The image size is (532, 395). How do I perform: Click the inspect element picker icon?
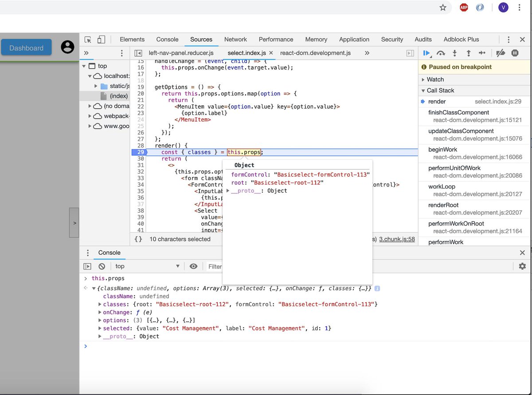click(88, 39)
